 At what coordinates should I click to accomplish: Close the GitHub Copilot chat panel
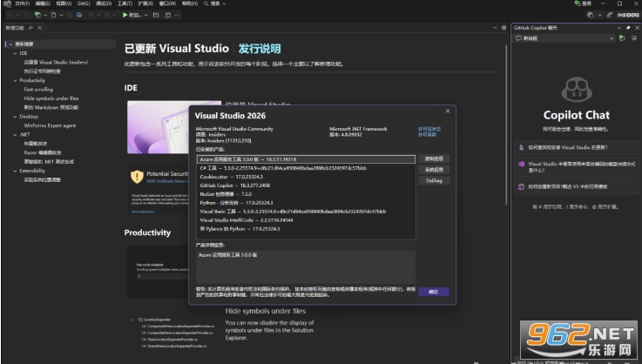(637, 28)
